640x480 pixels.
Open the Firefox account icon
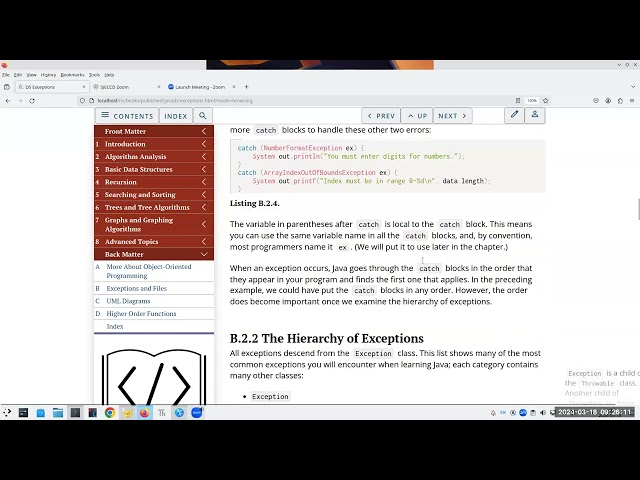[608, 100]
